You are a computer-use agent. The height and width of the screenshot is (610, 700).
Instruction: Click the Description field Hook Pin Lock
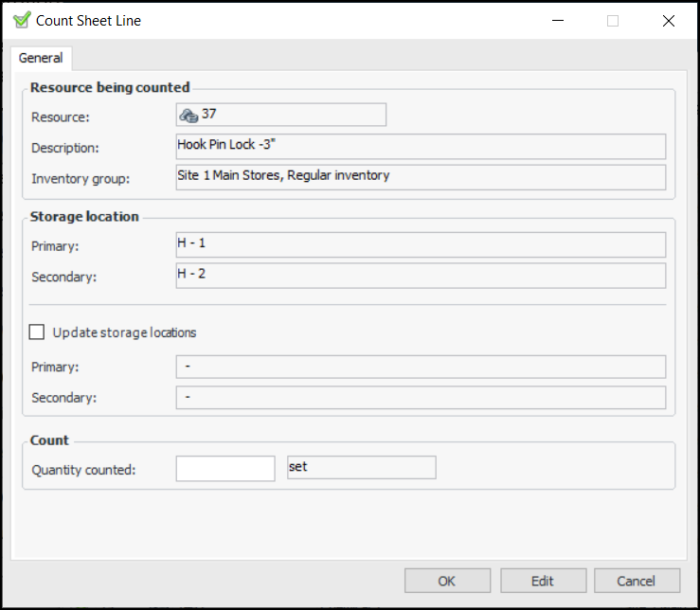coord(421,147)
